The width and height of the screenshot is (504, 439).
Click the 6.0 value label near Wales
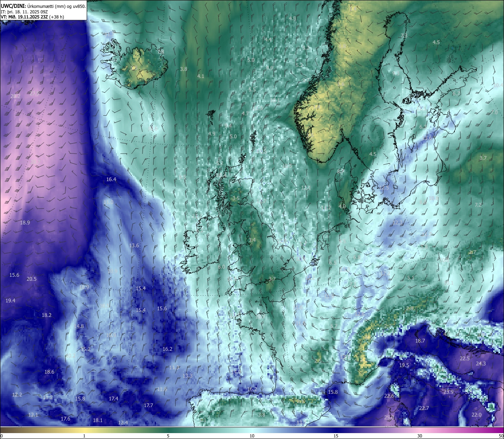(221, 267)
